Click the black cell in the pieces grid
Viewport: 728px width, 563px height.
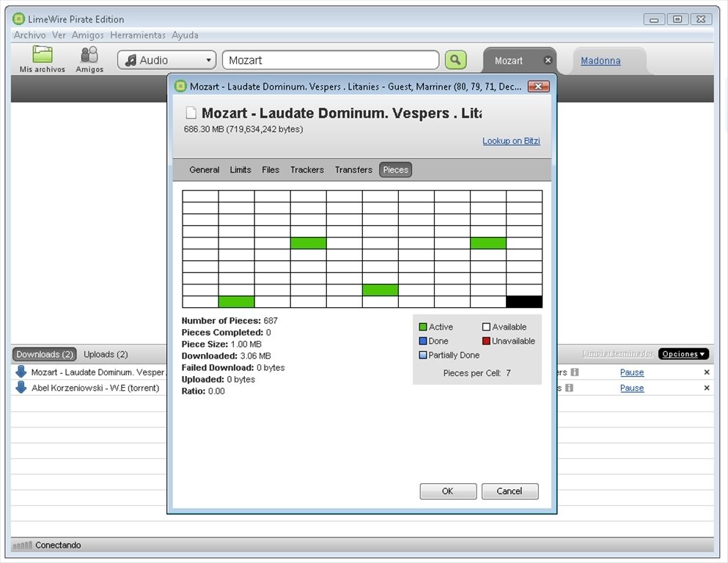524,302
